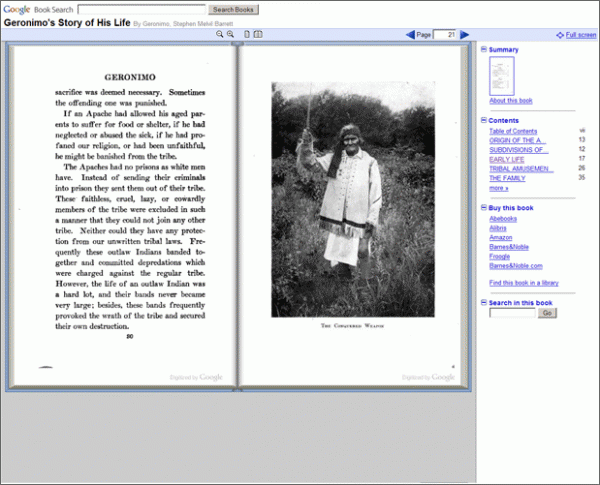Open the book cover thumbnail in Summary

[x=501, y=76]
